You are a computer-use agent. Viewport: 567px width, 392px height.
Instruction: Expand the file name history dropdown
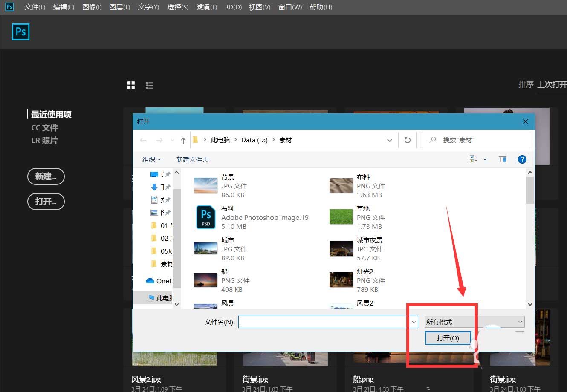[413, 322]
